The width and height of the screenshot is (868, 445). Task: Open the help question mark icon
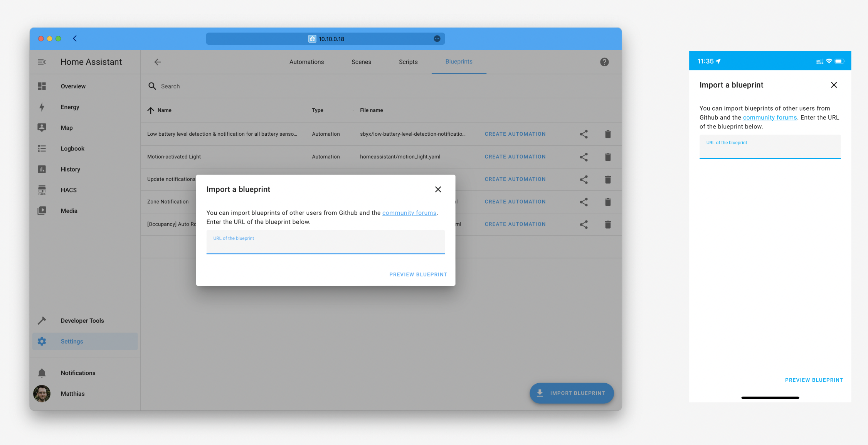pyautogui.click(x=604, y=62)
